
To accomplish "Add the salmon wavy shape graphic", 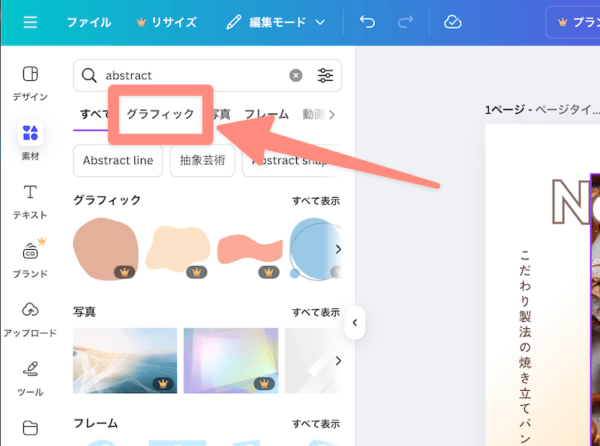I will (x=250, y=249).
